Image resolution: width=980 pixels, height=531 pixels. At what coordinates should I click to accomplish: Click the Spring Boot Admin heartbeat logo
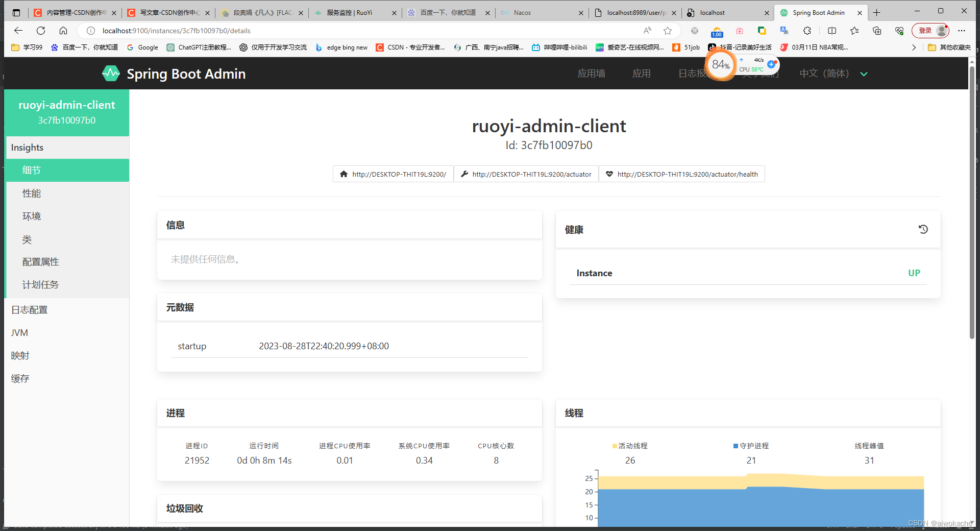tap(111, 74)
